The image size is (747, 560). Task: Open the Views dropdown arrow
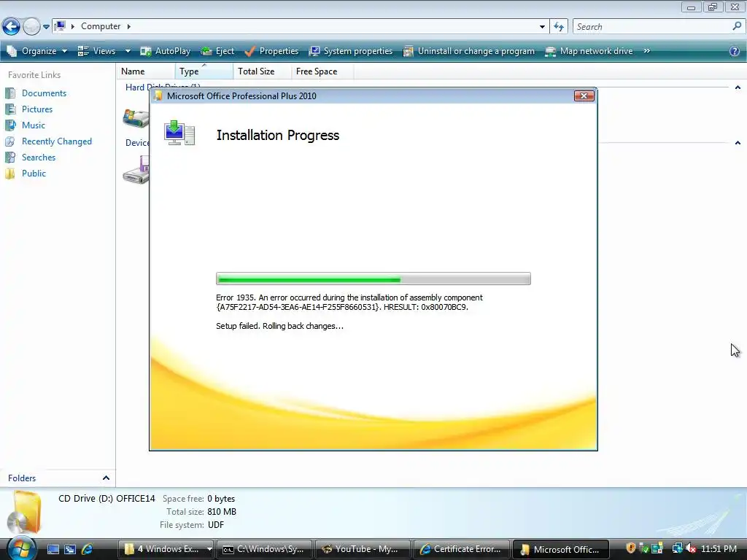128,51
